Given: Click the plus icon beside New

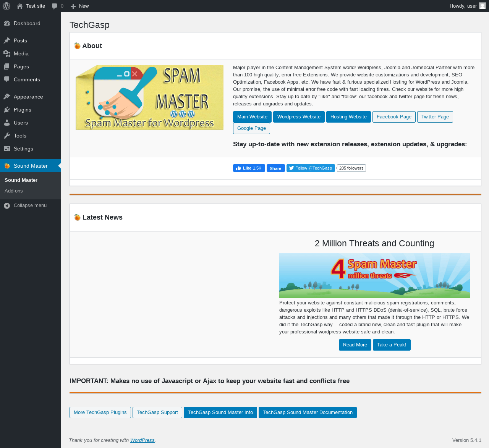Looking at the screenshot, I should [x=73, y=6].
